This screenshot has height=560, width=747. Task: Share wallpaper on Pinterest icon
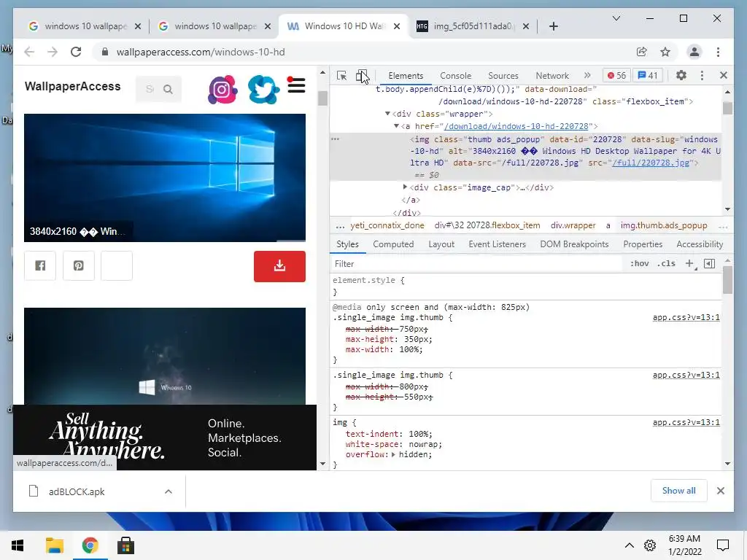[79, 265]
